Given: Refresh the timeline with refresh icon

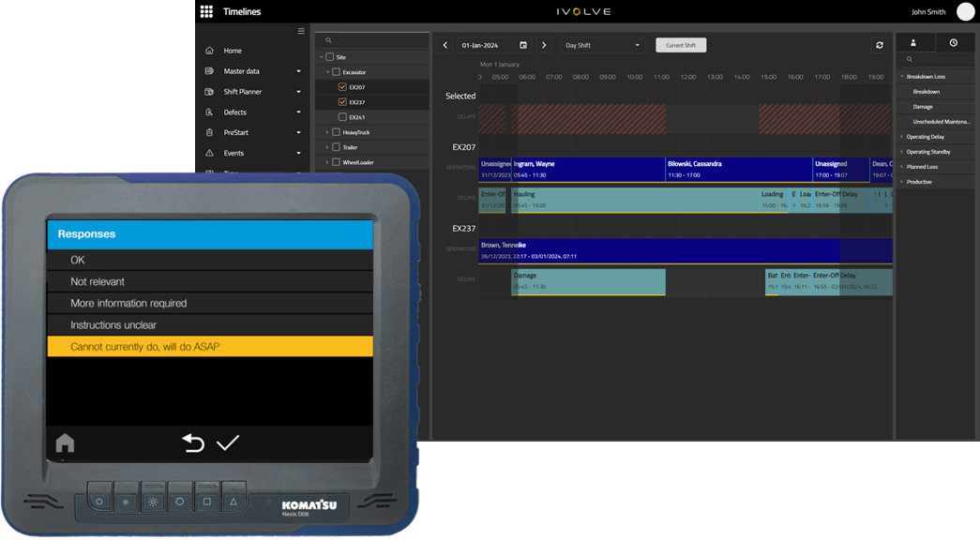Looking at the screenshot, I should (x=880, y=45).
